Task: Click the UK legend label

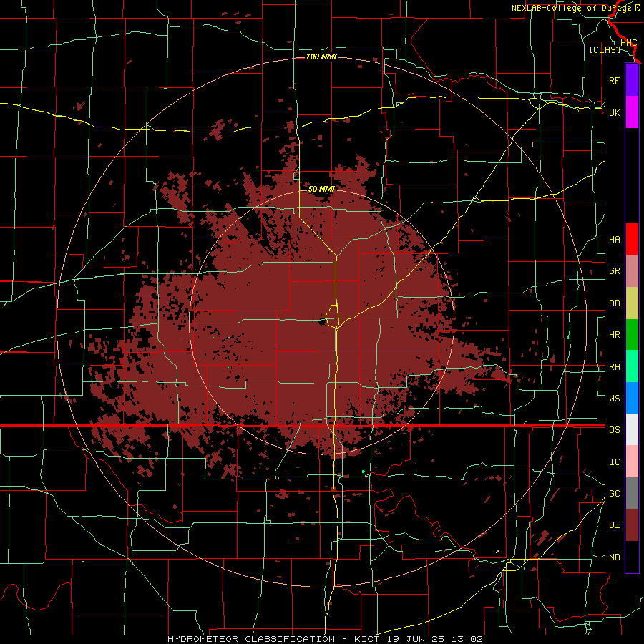Action: click(614, 113)
